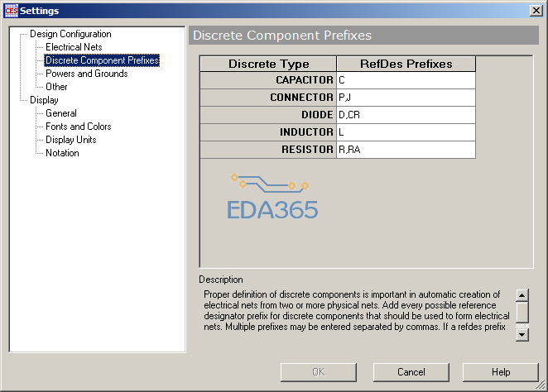Open General display settings
The image size is (548, 392).
click(60, 113)
